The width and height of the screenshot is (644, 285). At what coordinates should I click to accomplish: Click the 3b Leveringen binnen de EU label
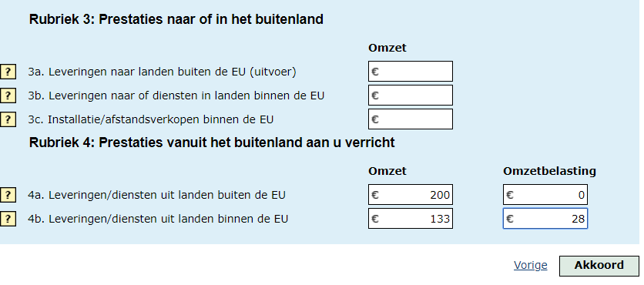176,96
